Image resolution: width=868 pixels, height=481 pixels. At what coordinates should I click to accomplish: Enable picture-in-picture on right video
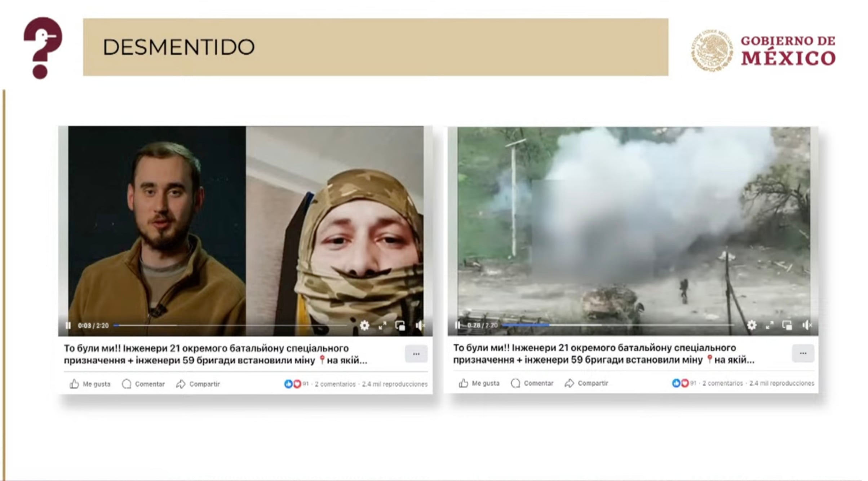pos(787,325)
